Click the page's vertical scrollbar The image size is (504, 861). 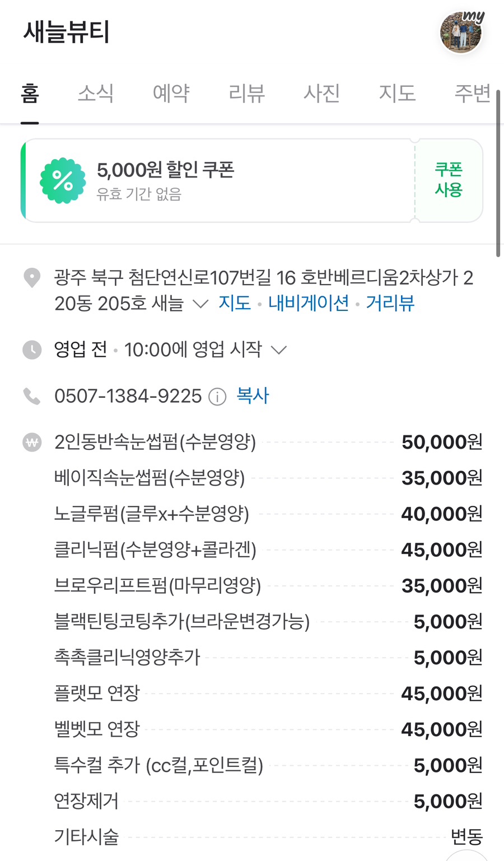pyautogui.click(x=498, y=174)
